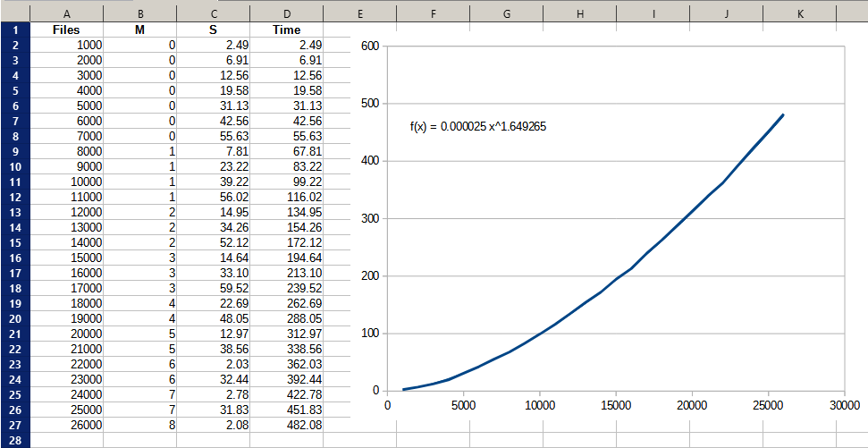This screenshot has height=448, width=868.
Task: Select the cell containing 482.08
Action: tap(287, 426)
